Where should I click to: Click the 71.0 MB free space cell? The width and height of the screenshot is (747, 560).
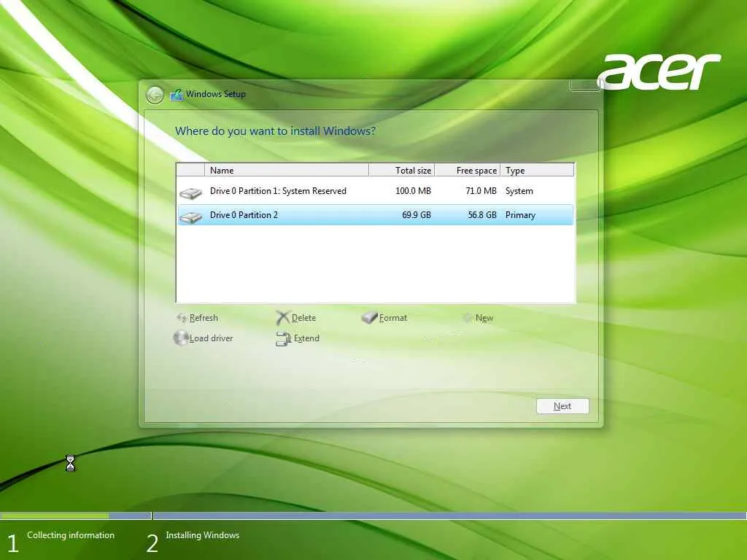pyautogui.click(x=481, y=191)
